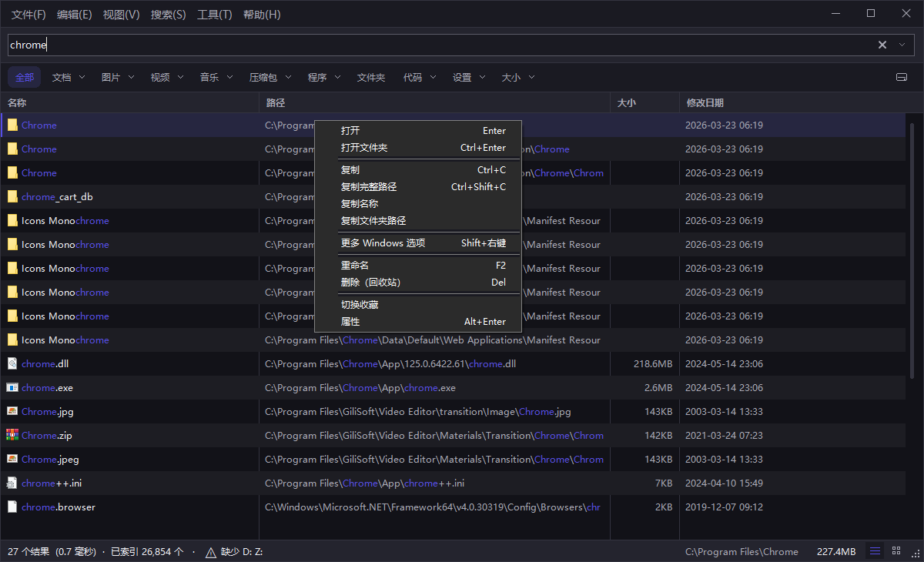
Task: Choose 重命名 in the context menu
Action: point(418,266)
